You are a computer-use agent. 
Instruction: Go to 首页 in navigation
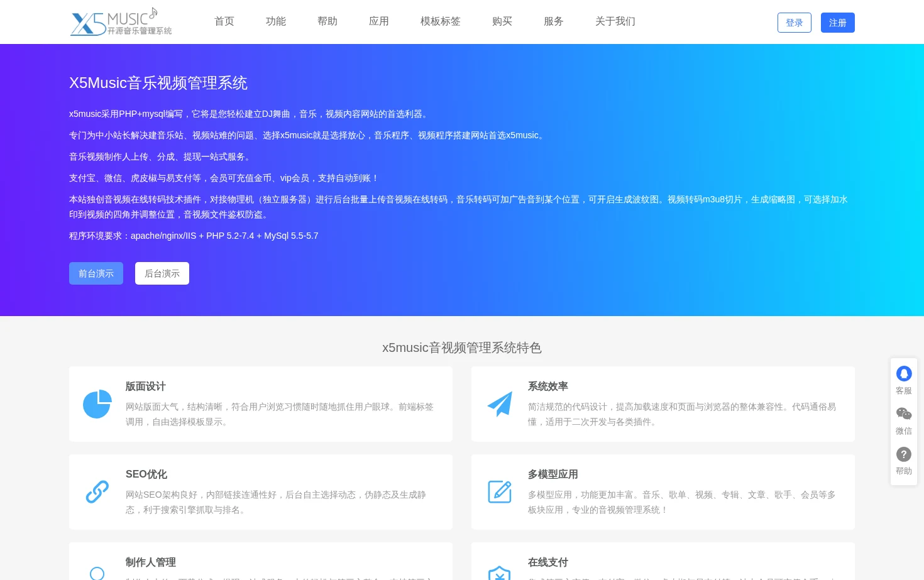tap(224, 21)
